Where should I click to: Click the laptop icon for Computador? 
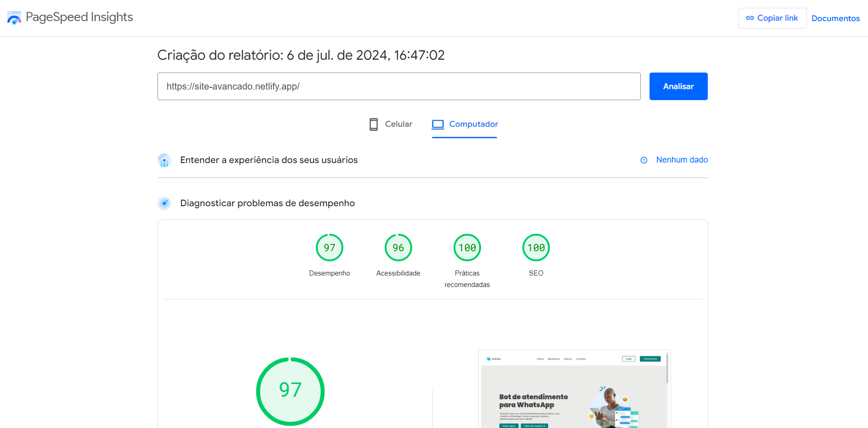pyautogui.click(x=438, y=124)
